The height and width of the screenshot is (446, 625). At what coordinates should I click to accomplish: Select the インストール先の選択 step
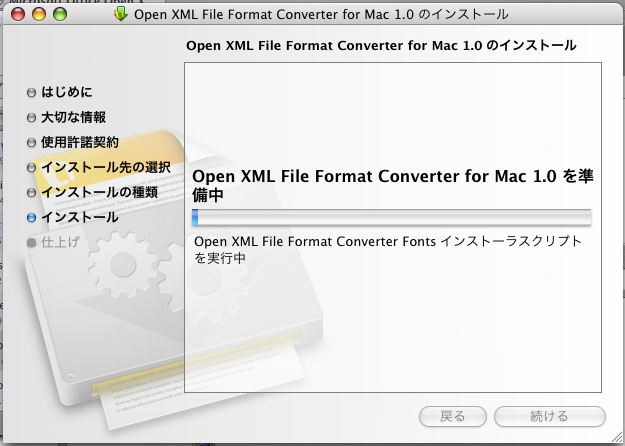coord(106,167)
